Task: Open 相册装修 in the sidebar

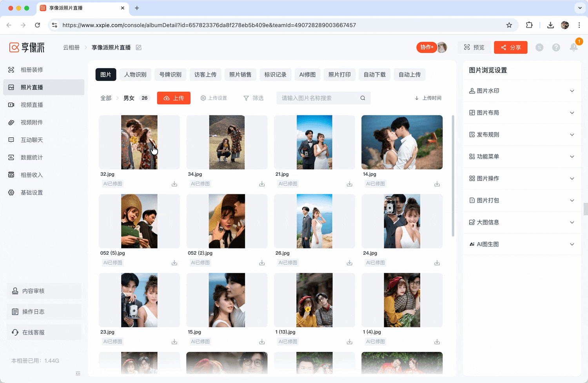Action: [x=44, y=70]
